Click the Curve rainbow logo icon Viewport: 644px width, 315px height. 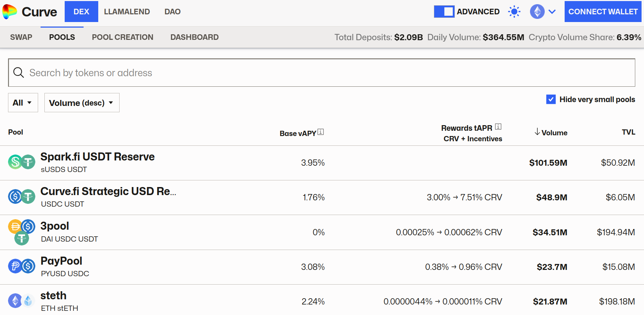coord(9,12)
